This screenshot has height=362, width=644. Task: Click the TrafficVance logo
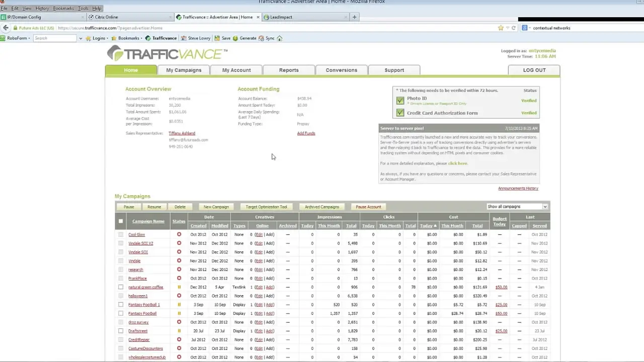click(167, 53)
